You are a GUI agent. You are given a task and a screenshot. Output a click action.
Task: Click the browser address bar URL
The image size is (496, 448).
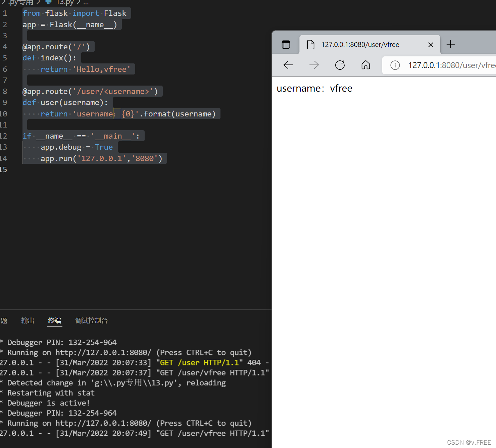[x=452, y=65]
